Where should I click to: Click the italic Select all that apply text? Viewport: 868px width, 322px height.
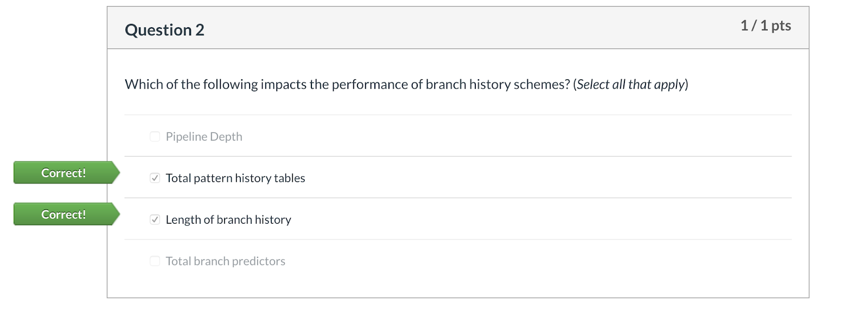(x=630, y=85)
